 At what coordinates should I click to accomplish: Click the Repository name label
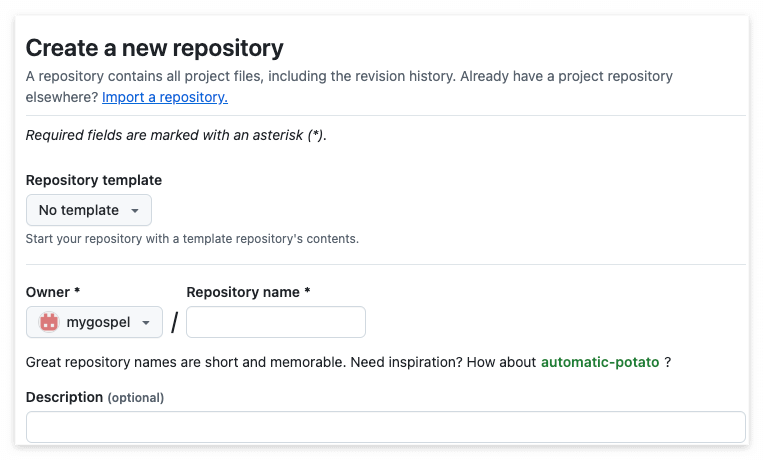(x=248, y=292)
